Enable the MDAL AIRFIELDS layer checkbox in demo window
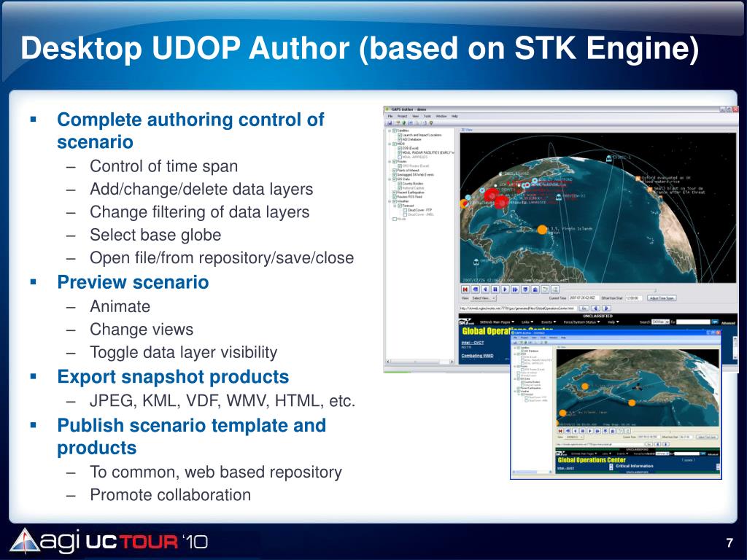 (400, 157)
